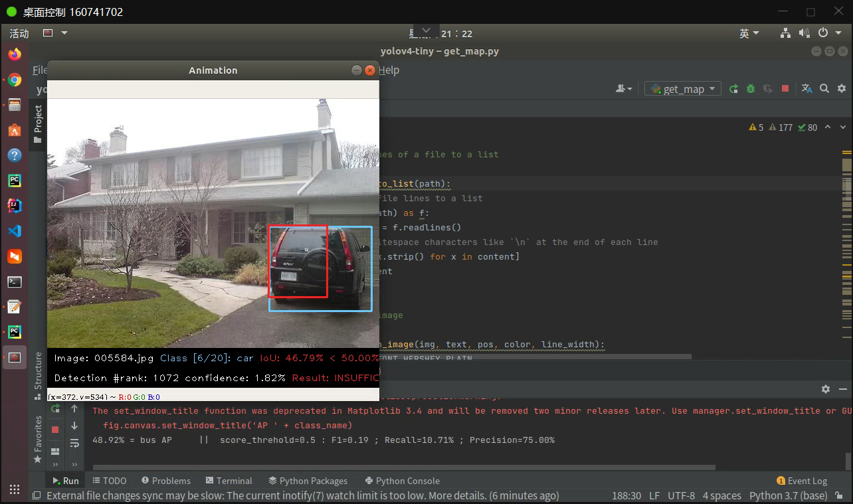Open Run panel settings gear

coord(825,389)
